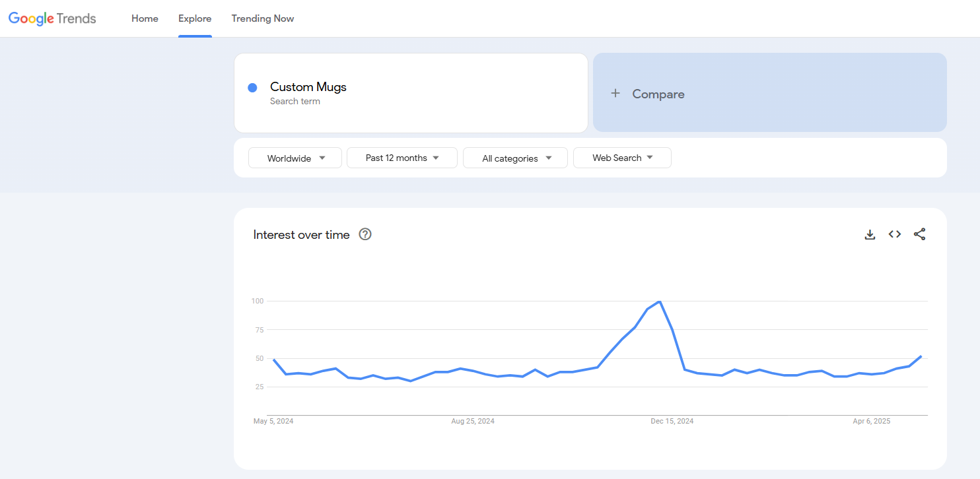Click the May 5, 2024 axis label
Viewport: 980px width, 479px height.
273,421
